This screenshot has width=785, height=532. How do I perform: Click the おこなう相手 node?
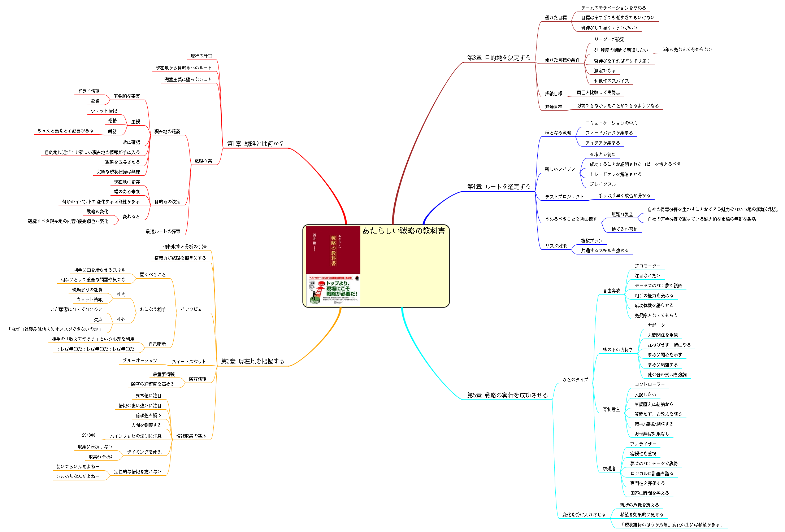(x=153, y=309)
